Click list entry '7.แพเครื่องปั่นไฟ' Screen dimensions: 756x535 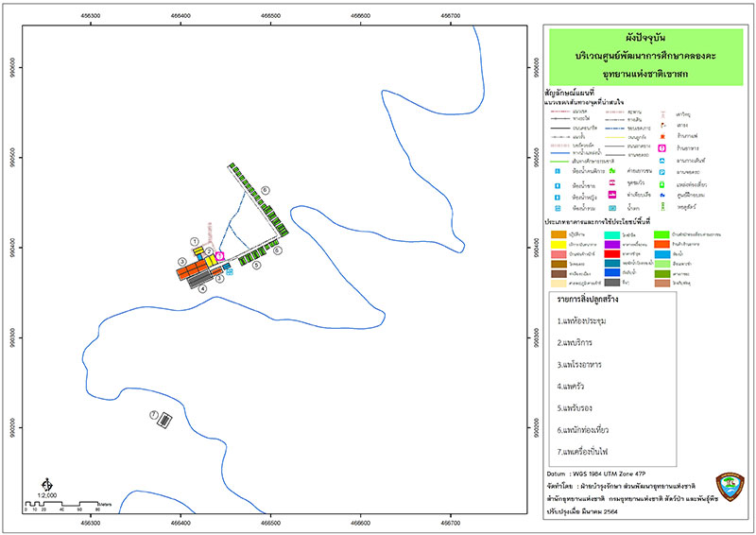pyautogui.click(x=582, y=452)
